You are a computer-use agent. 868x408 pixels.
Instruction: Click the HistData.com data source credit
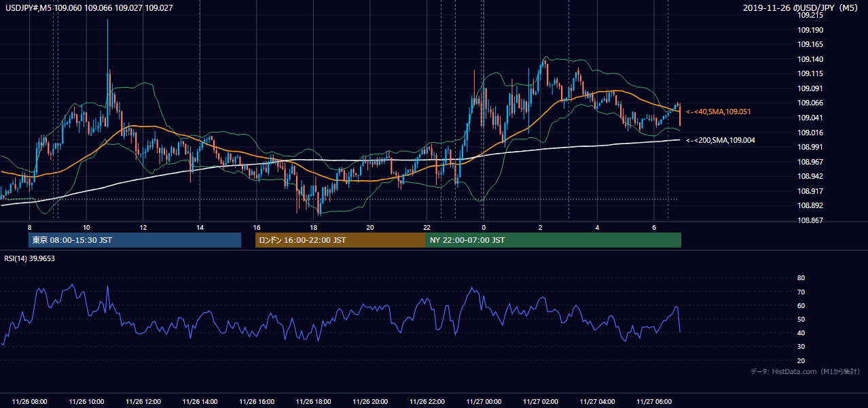tap(806, 371)
